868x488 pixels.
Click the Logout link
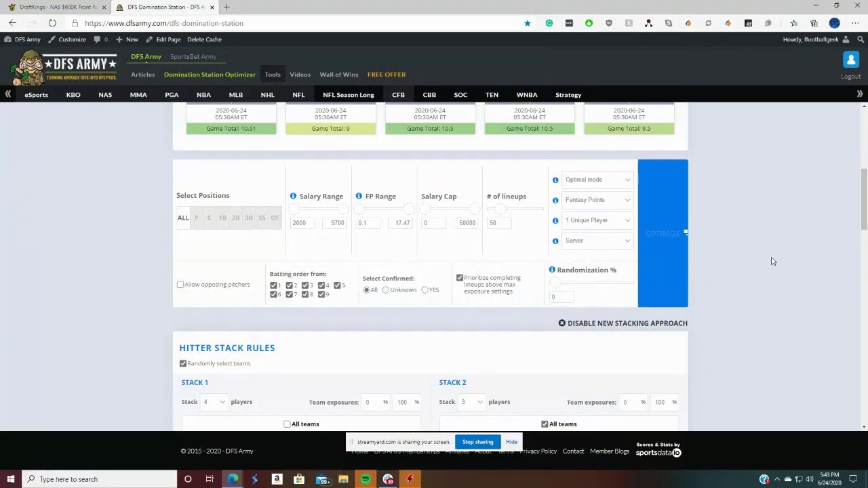851,77
